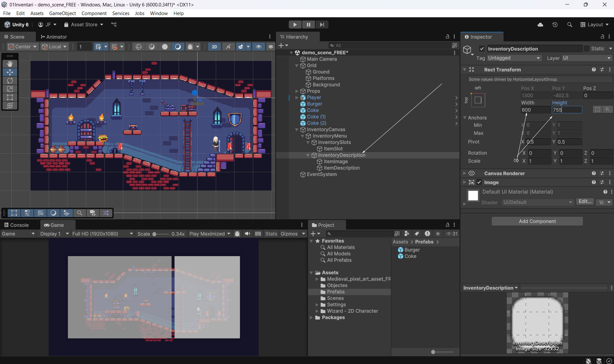Screen dimensions: 614x364
Task: Open the Undo History icon
Action: point(555,25)
